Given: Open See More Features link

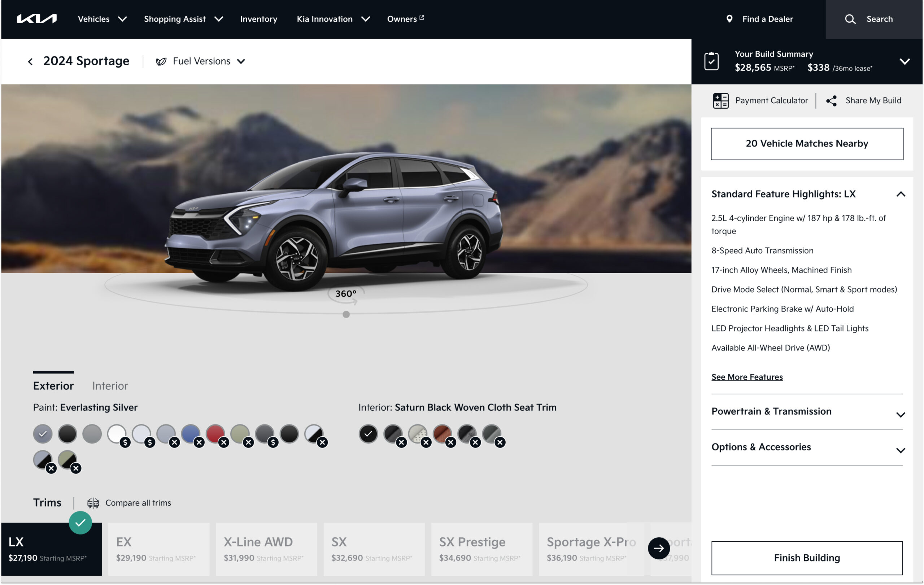Looking at the screenshot, I should point(747,377).
